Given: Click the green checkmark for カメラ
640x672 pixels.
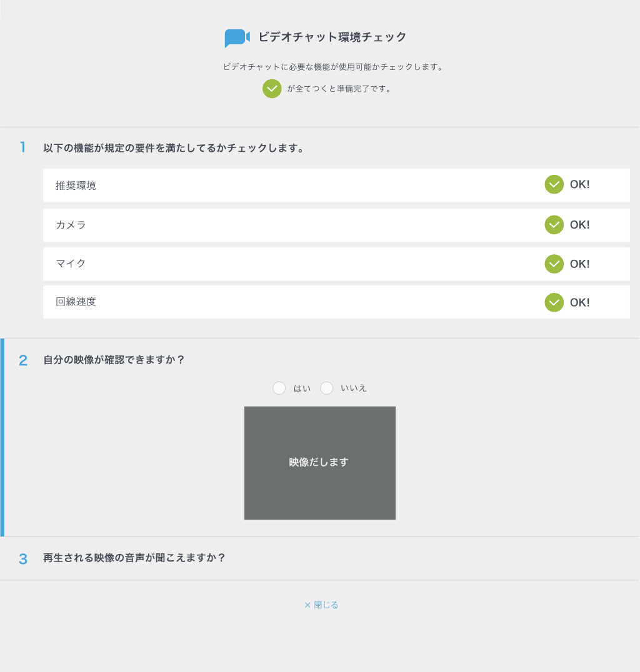Looking at the screenshot, I should [x=554, y=225].
